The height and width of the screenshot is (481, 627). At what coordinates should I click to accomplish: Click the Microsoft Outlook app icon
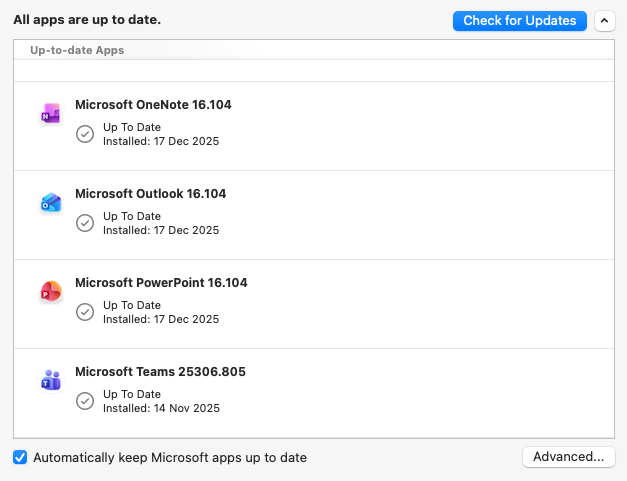[x=50, y=203]
